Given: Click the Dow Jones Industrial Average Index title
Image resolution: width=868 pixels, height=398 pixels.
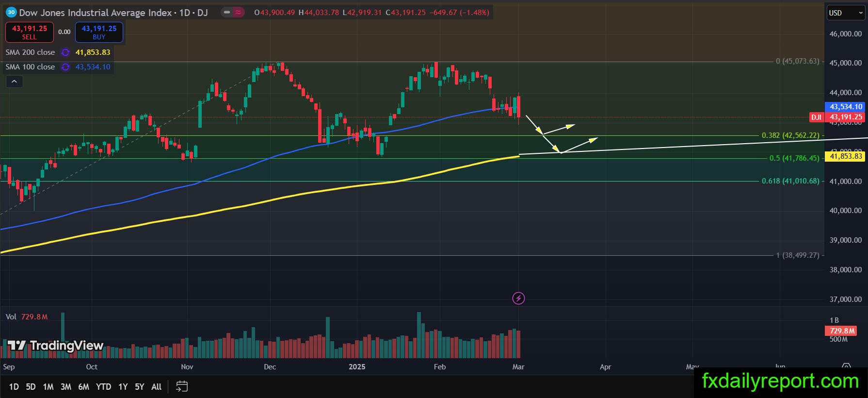Looking at the screenshot, I should click(96, 13).
